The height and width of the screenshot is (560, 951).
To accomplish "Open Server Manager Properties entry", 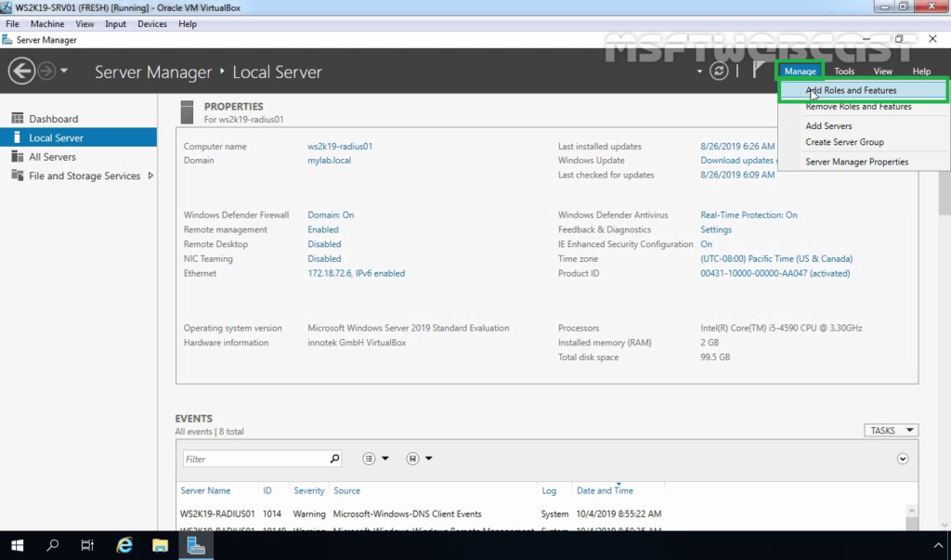I will pyautogui.click(x=856, y=162).
